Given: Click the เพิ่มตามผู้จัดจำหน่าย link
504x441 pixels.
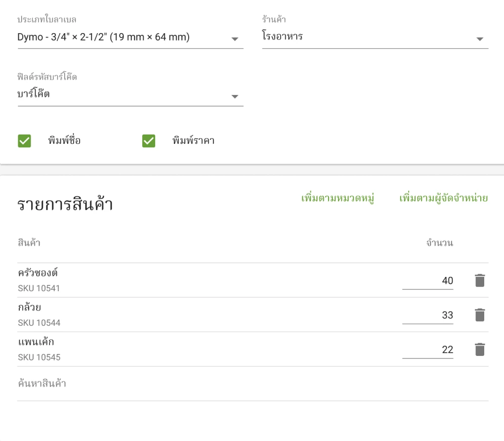Looking at the screenshot, I should tap(443, 199).
